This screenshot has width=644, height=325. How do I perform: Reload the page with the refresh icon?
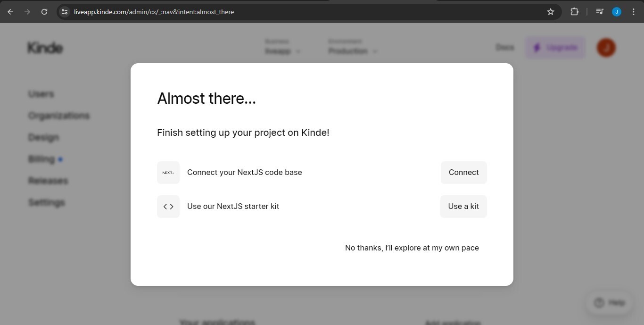point(44,12)
